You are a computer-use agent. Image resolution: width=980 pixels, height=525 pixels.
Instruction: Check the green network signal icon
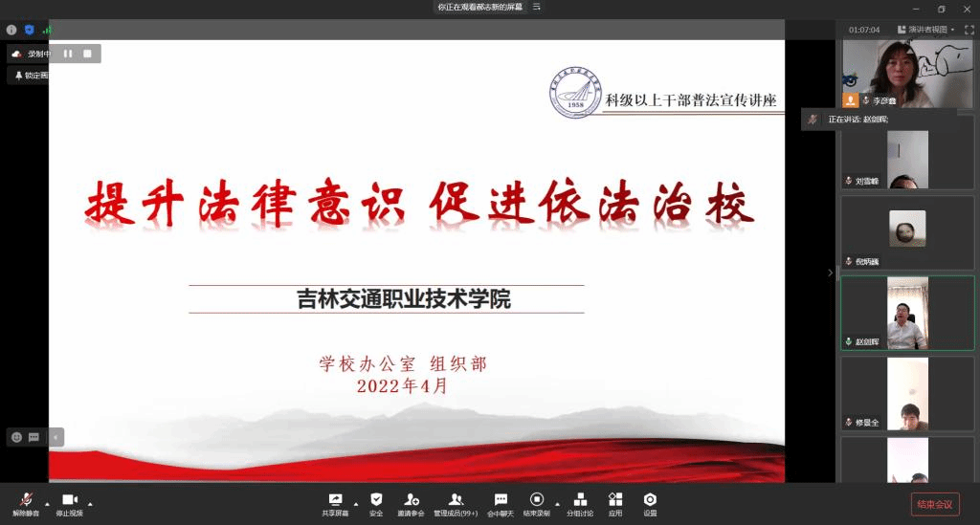[x=47, y=30]
